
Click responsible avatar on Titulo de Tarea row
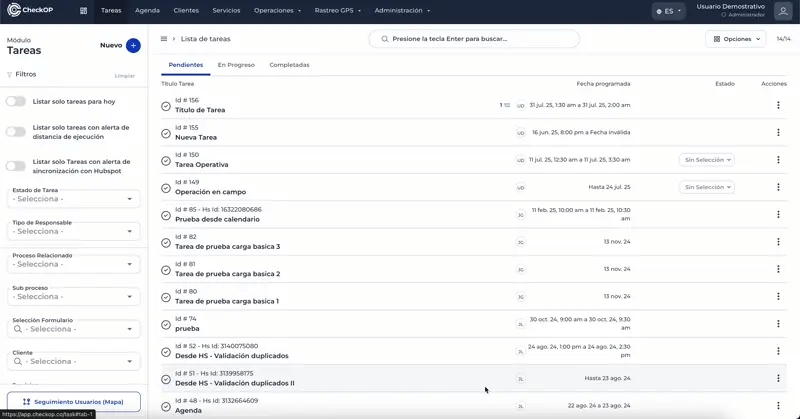pos(520,106)
